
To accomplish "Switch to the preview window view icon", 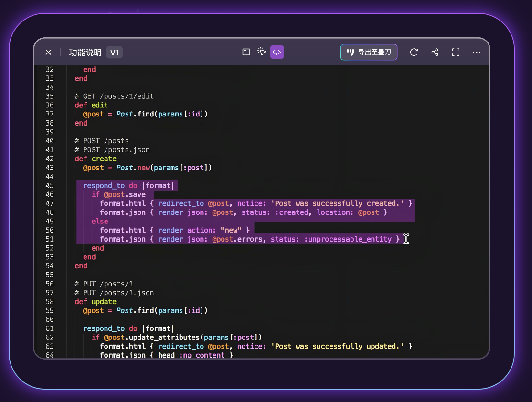I will coord(246,52).
